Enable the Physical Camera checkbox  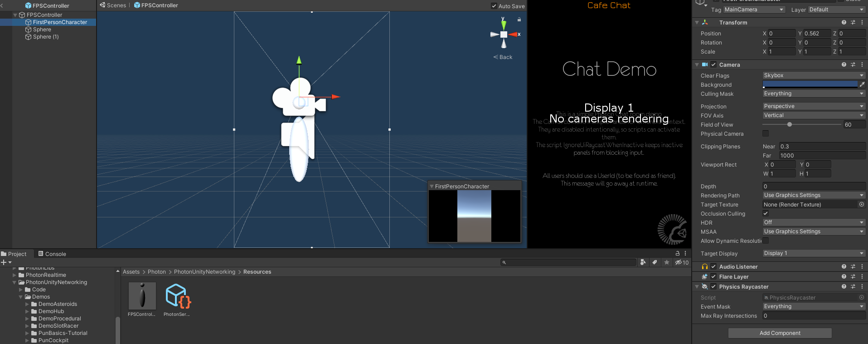pyautogui.click(x=766, y=133)
